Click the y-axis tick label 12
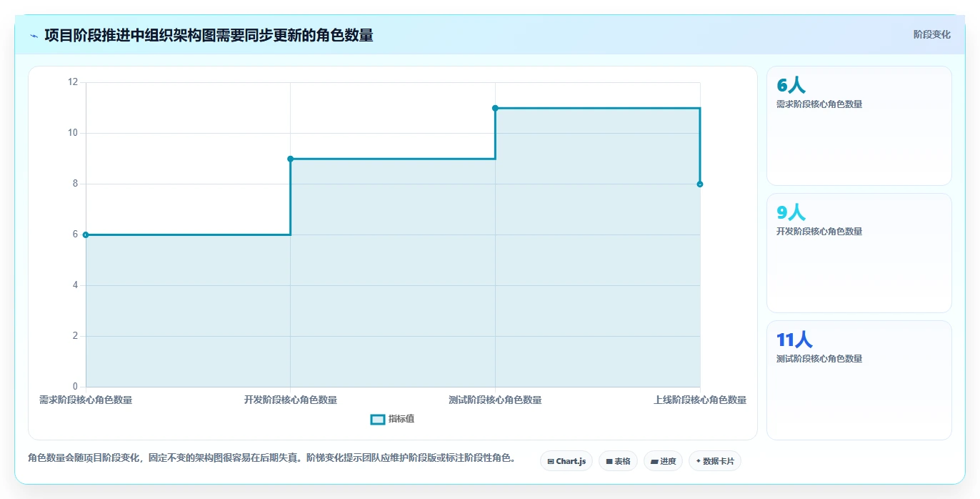Screen dimensions: 980x499 coord(72,82)
